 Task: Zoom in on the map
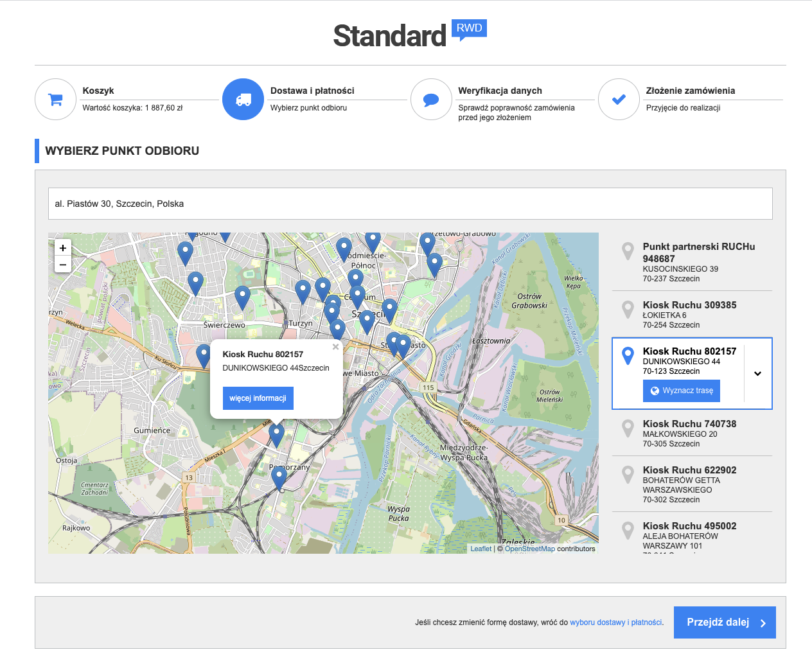pos(63,248)
